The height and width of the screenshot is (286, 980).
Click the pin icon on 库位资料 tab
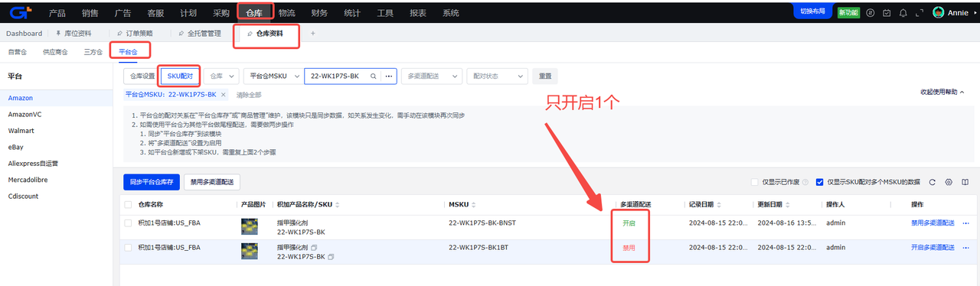coord(58,34)
